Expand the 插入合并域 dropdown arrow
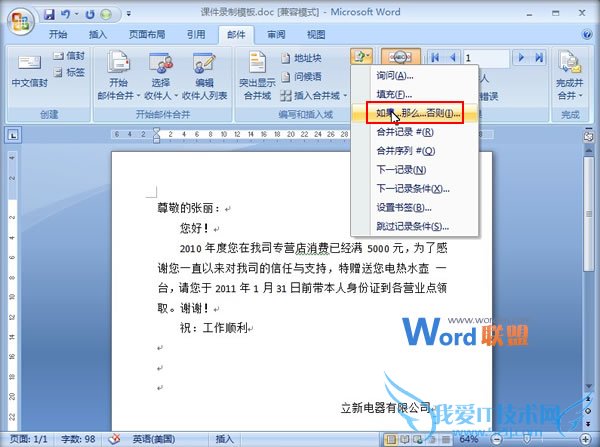The height and width of the screenshot is (447, 600). point(345,96)
